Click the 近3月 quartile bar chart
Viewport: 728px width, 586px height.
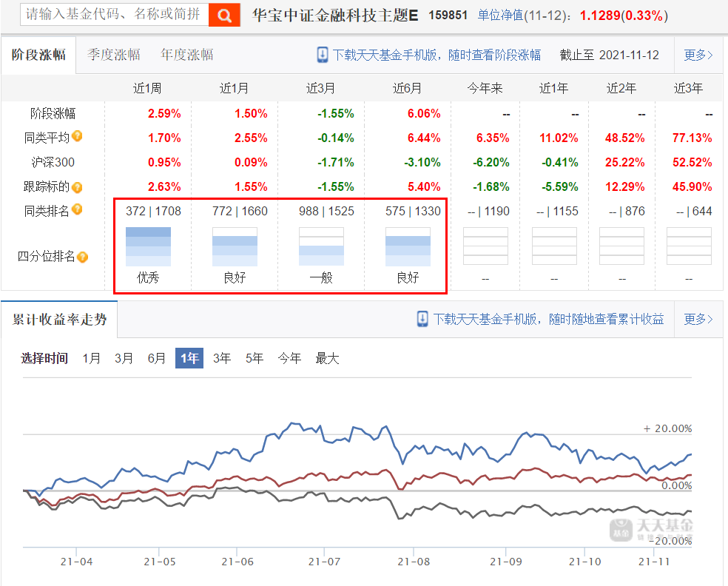[x=321, y=246]
